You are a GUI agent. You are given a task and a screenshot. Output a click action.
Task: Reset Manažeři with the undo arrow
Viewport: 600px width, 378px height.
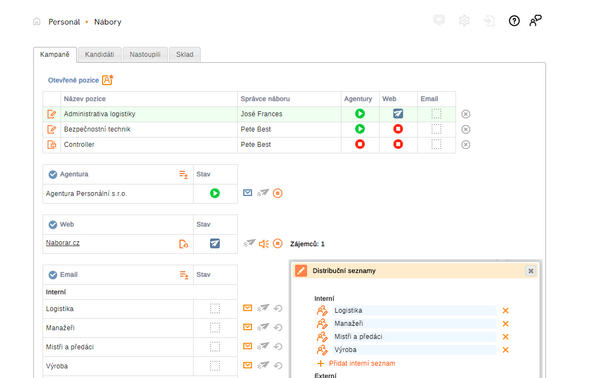click(278, 327)
